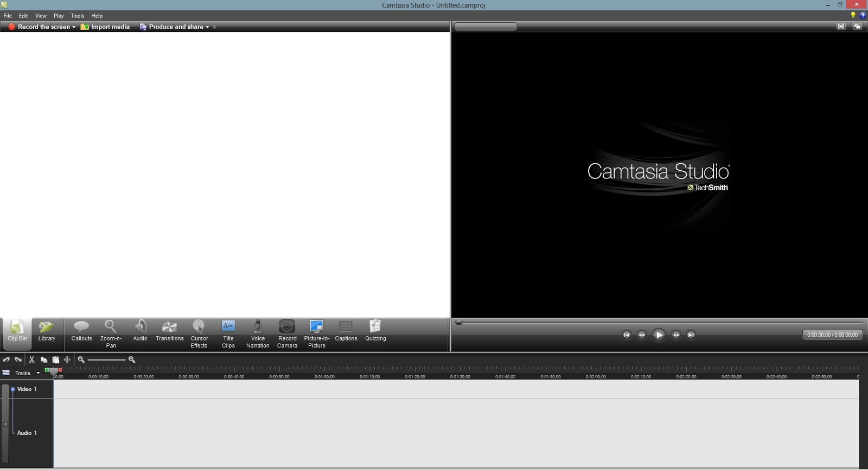Step backward in the preview
The height and width of the screenshot is (470, 868).
pyautogui.click(x=641, y=335)
